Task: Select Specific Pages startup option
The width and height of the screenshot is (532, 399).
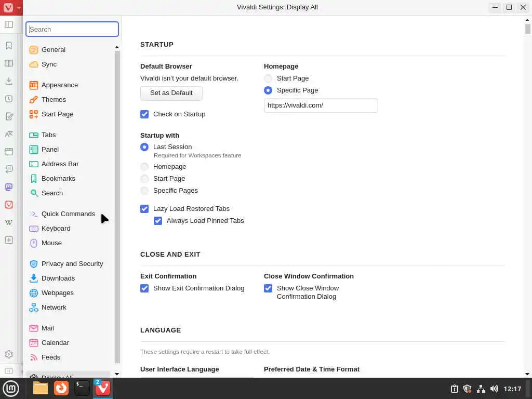Action: [x=144, y=191]
